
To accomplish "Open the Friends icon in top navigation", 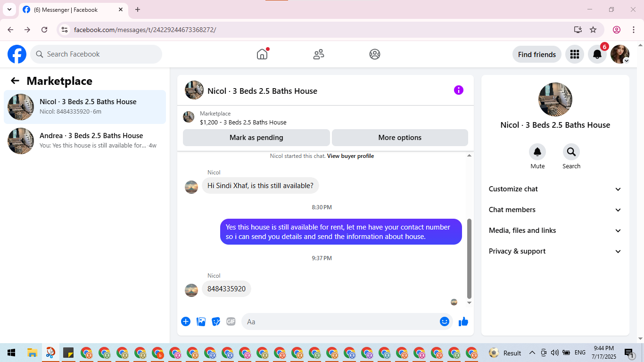I will (319, 54).
